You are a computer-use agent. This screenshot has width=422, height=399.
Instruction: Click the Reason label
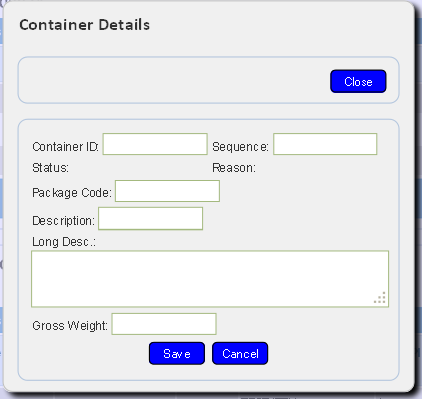pyautogui.click(x=234, y=168)
